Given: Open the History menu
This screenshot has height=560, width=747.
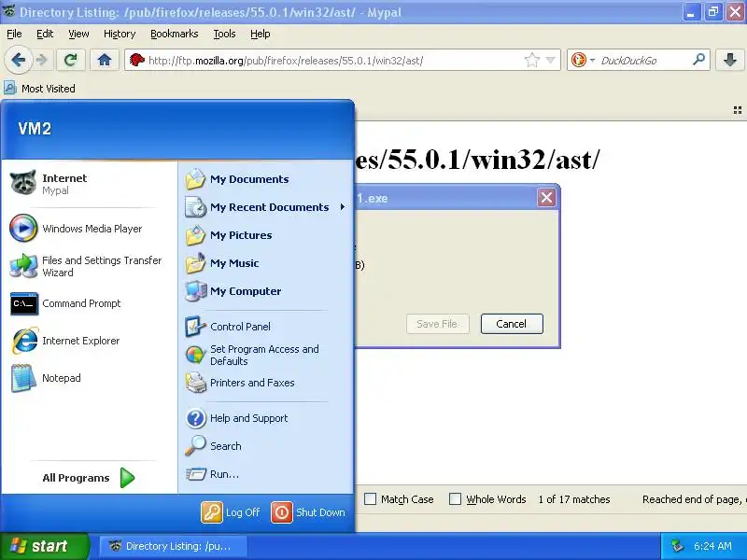Looking at the screenshot, I should click(x=120, y=34).
